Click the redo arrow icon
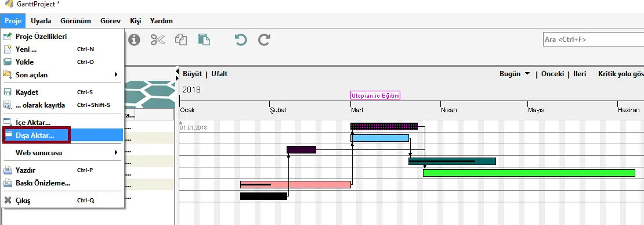This screenshot has width=644, height=225. [264, 40]
